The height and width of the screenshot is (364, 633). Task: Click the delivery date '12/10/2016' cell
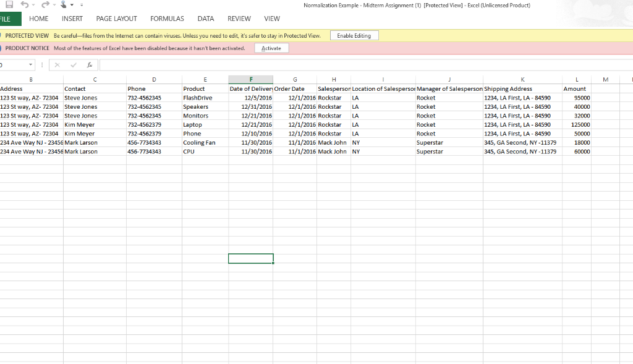[251, 133]
